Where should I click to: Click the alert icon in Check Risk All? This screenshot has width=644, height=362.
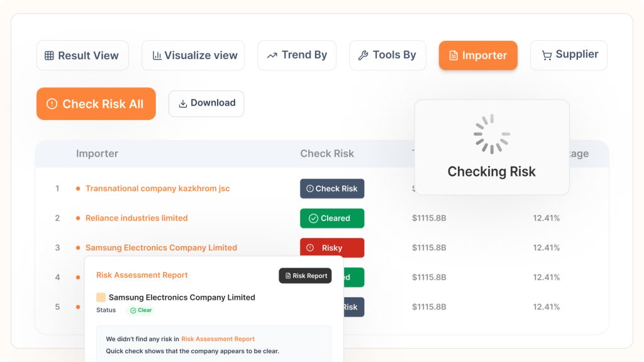point(52,104)
